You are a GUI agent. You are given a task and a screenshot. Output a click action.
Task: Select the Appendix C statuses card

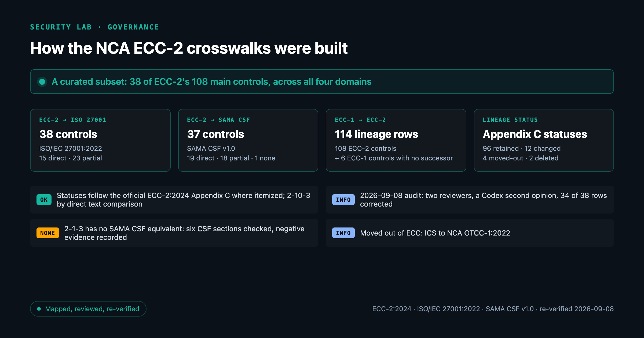(544, 140)
